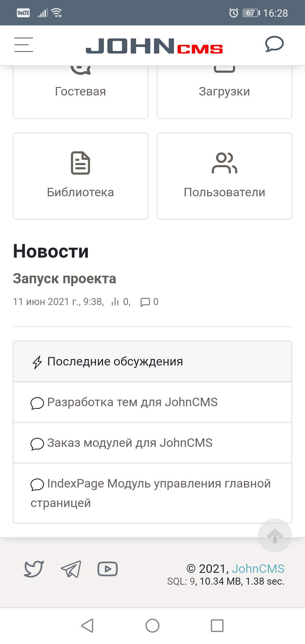Go to the Загрузки section
This screenshot has height=644, width=305.
(x=224, y=92)
